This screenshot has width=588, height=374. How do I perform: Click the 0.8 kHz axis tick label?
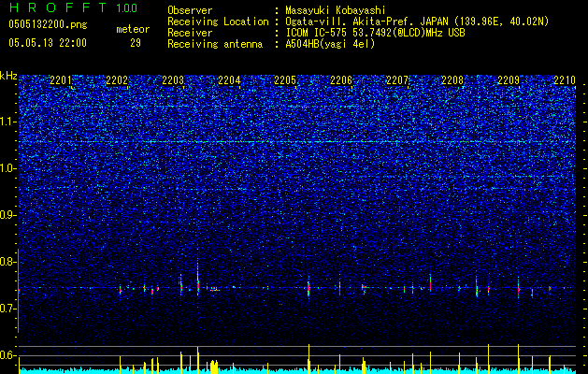tap(8, 262)
